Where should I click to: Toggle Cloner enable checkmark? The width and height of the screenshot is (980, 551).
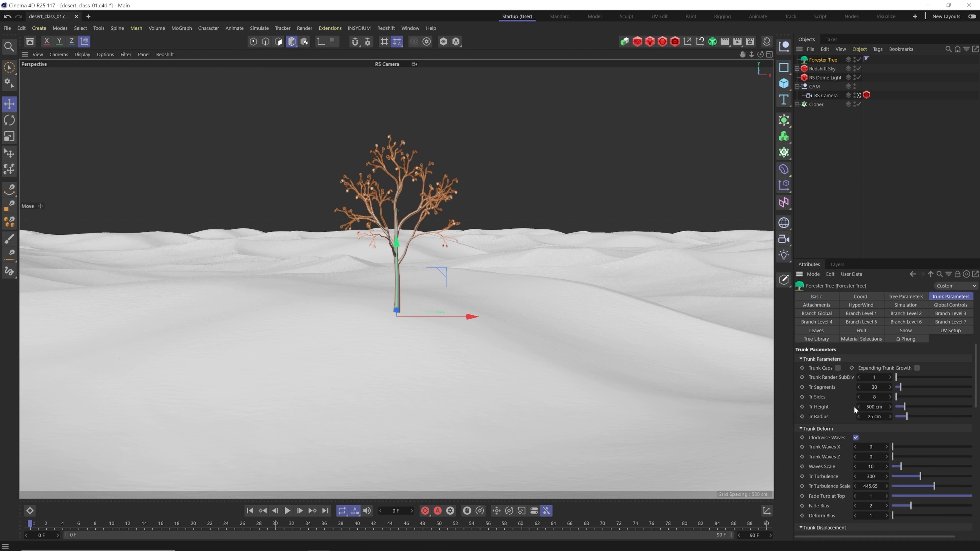point(859,104)
